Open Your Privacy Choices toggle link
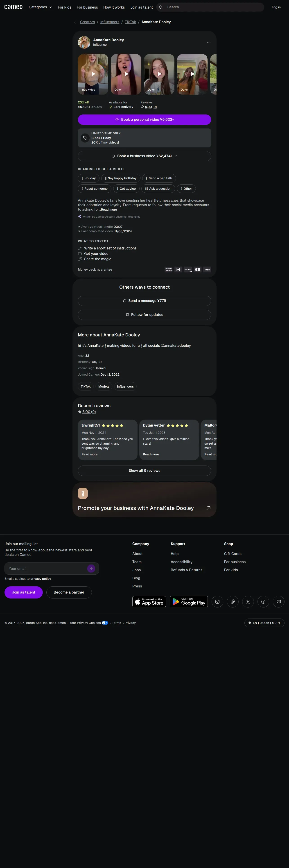Image resolution: width=289 pixels, height=868 pixels. click(88, 623)
